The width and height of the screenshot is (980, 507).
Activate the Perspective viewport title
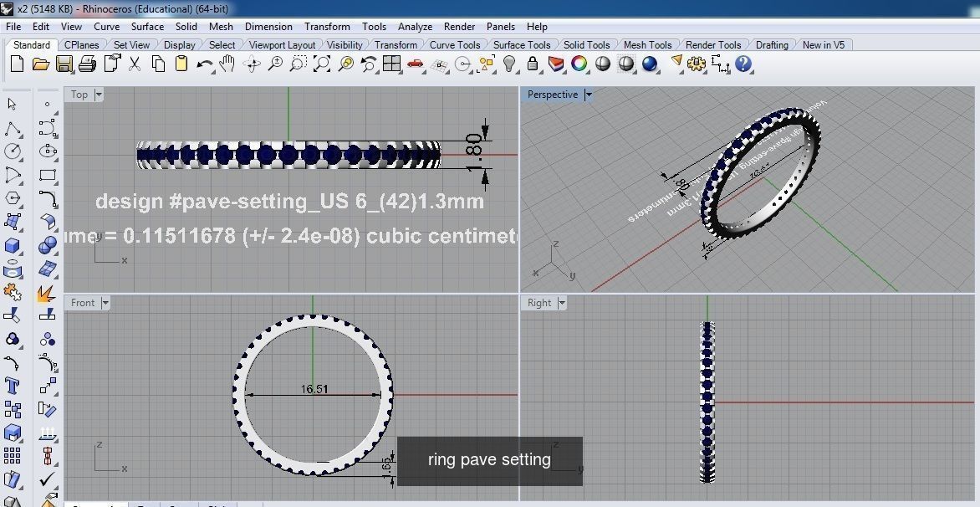[553, 95]
